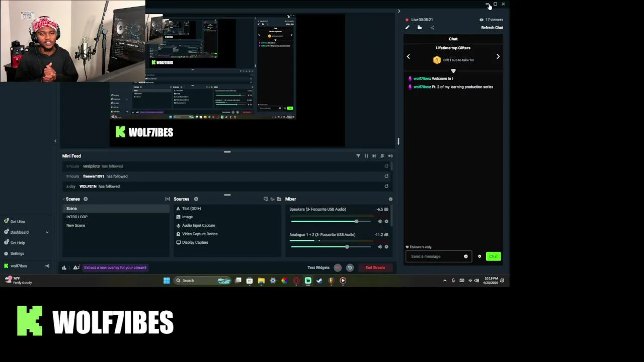Mute Speakers (3- Focusrite USB Audio)
Viewport: 644px width, 362px height.
coord(380,221)
